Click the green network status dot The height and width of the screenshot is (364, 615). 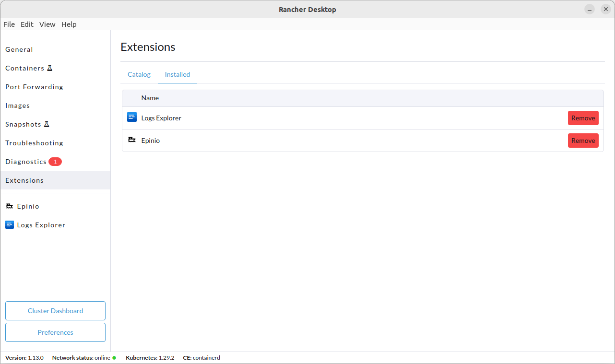click(114, 358)
